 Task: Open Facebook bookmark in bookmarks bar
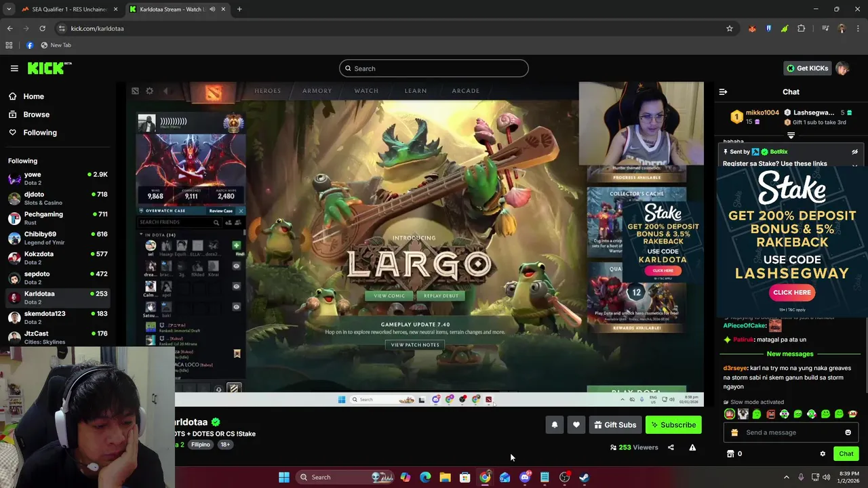coord(30,45)
